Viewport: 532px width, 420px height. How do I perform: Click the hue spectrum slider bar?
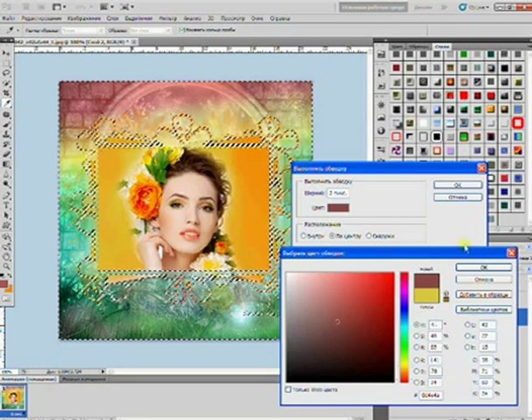click(404, 327)
